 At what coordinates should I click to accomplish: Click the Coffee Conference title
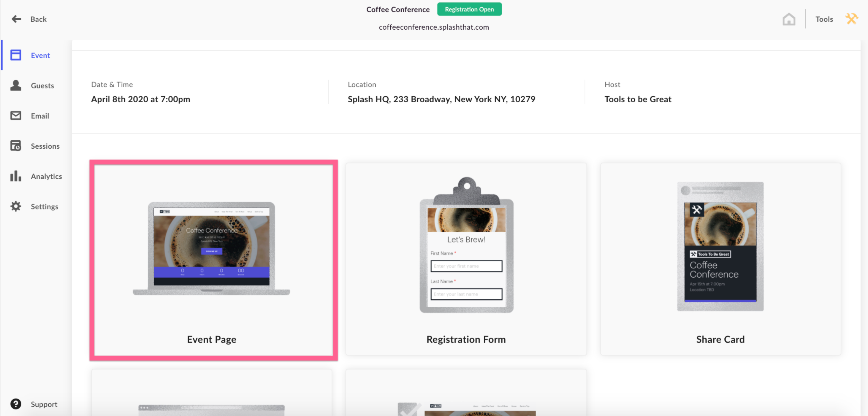tap(398, 10)
